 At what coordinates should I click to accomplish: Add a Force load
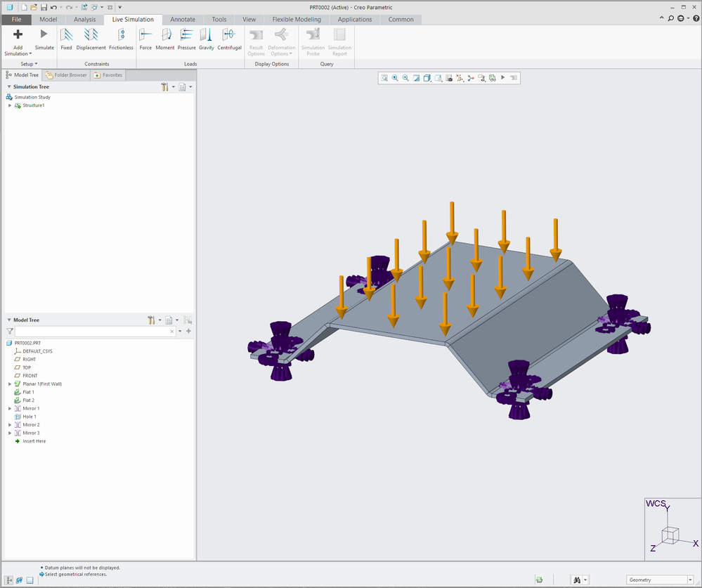coord(145,38)
